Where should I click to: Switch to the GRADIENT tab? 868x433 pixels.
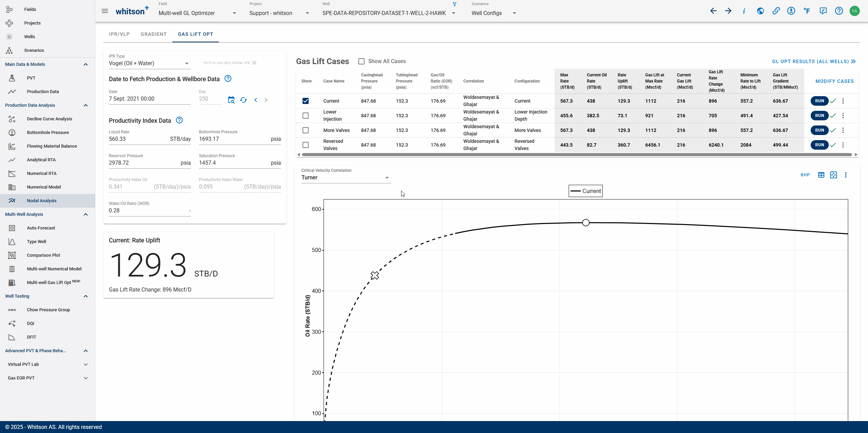(x=154, y=34)
